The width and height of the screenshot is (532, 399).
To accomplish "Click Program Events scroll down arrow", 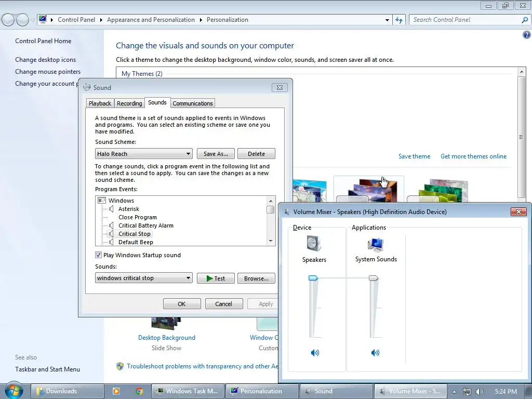I will pos(270,241).
